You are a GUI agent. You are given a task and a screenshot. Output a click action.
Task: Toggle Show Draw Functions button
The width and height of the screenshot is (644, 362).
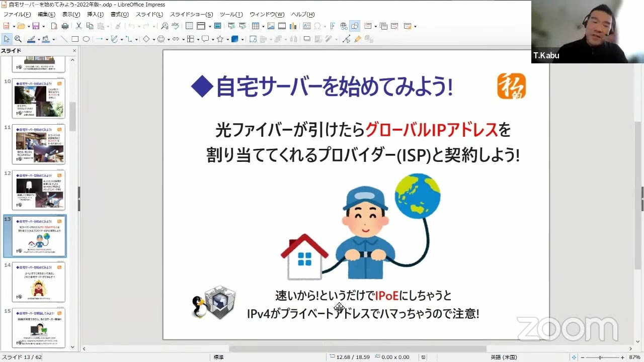(355, 26)
